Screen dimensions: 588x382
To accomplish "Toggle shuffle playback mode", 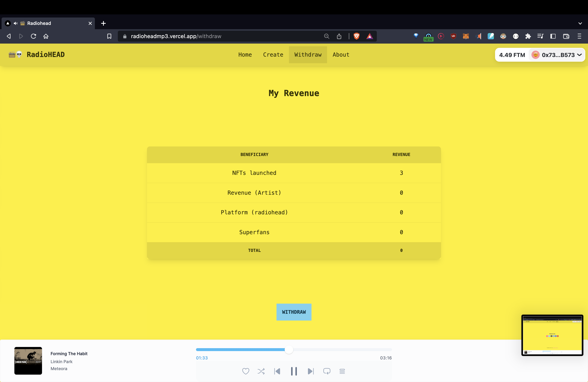I will [x=261, y=371].
